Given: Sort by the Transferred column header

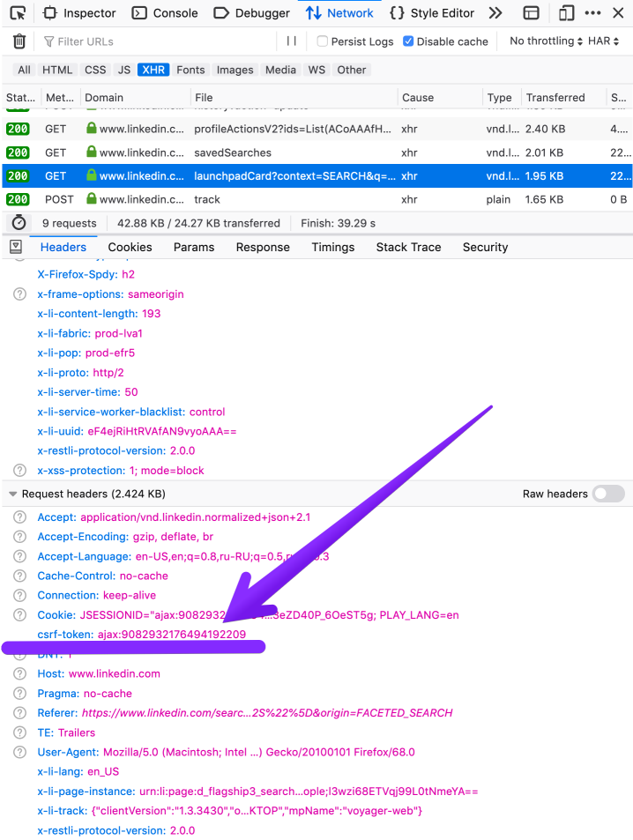Looking at the screenshot, I should [564, 98].
